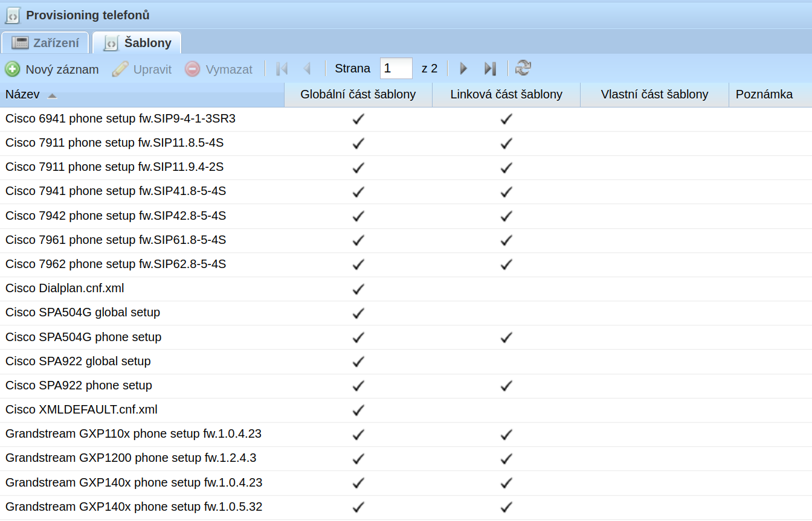Click the green plus icon for Nový záznam
This screenshot has height=521, width=812.
pyautogui.click(x=12, y=69)
